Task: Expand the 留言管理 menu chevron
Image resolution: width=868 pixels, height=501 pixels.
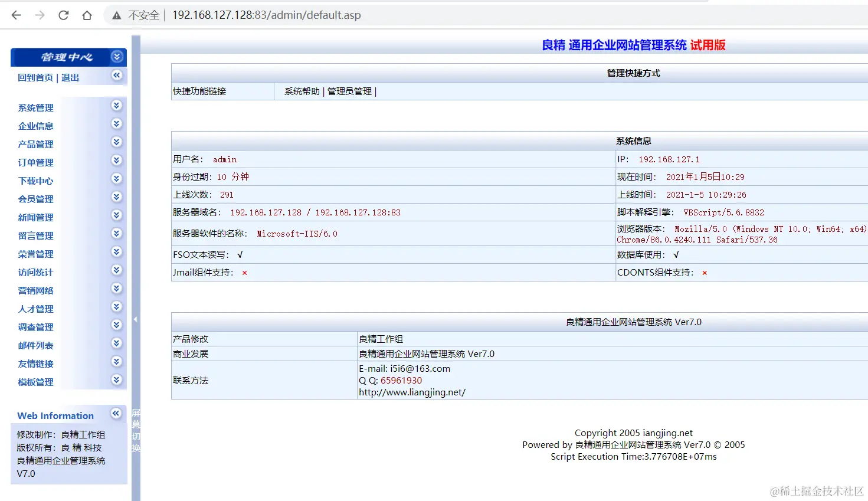Action: (117, 233)
